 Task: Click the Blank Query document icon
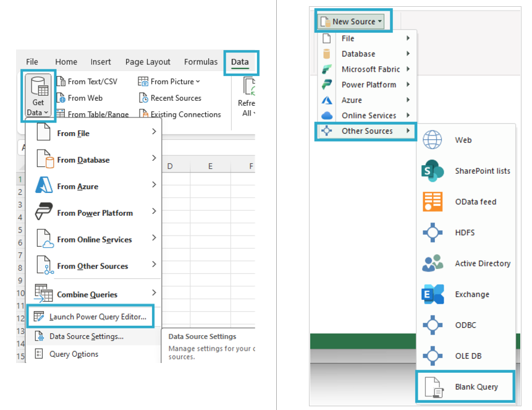(x=434, y=387)
